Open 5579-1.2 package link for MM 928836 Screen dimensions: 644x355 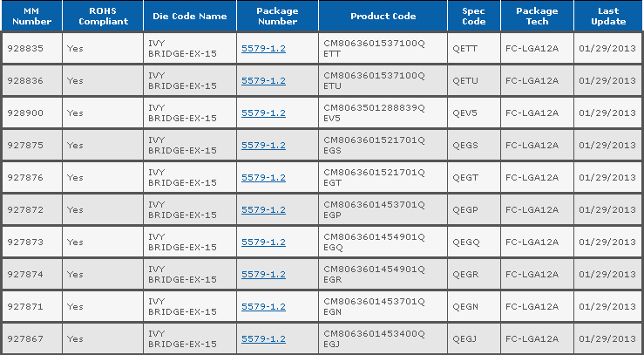coord(263,80)
